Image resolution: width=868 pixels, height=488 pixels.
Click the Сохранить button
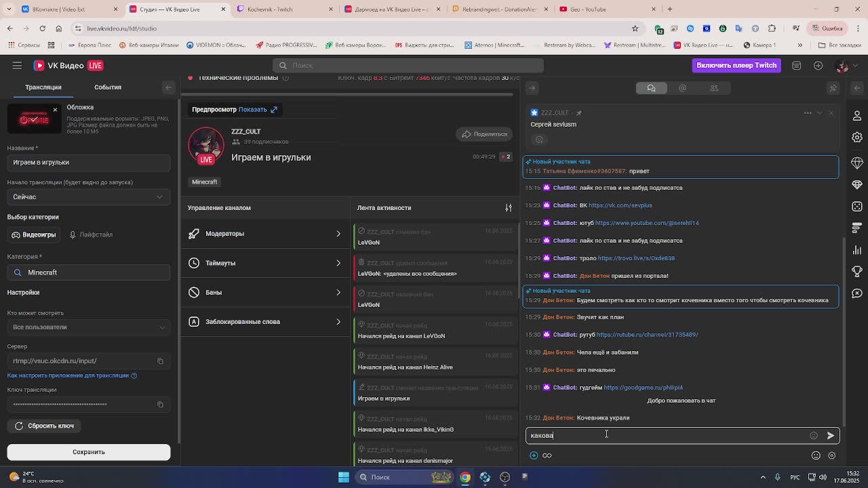[x=89, y=452]
